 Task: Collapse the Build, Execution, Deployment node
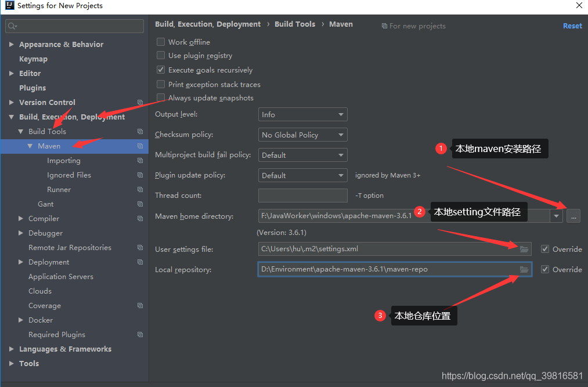coord(11,117)
